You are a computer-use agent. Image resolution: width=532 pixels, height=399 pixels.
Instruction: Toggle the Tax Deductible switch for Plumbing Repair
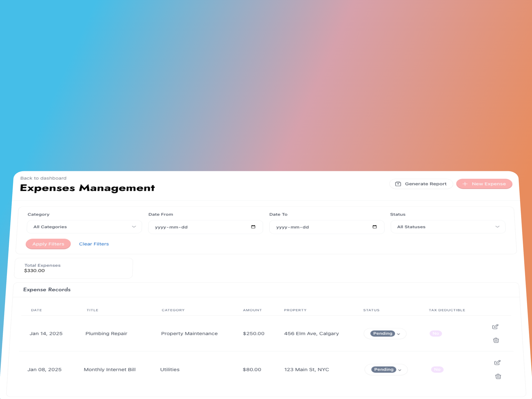(x=436, y=333)
